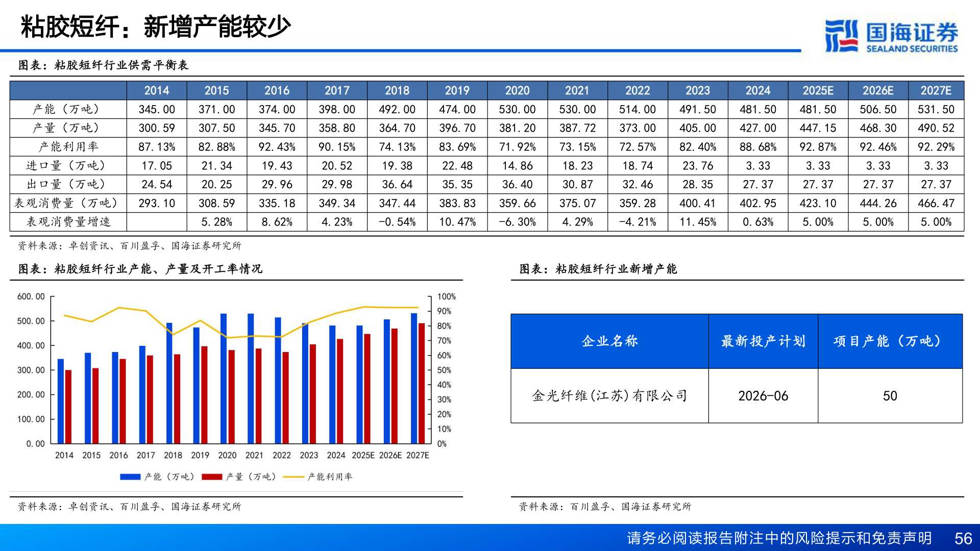Select the 87.13% utilization cell

click(x=157, y=147)
